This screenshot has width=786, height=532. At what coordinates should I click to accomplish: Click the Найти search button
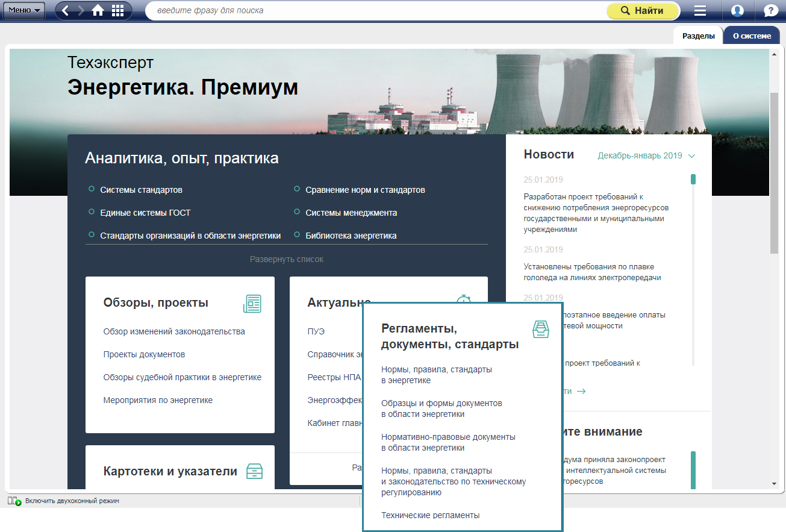click(643, 11)
